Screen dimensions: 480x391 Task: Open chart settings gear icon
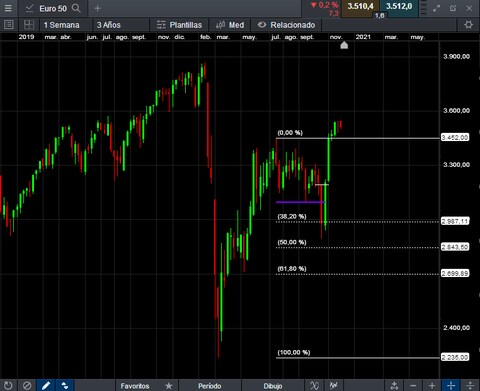(468, 25)
